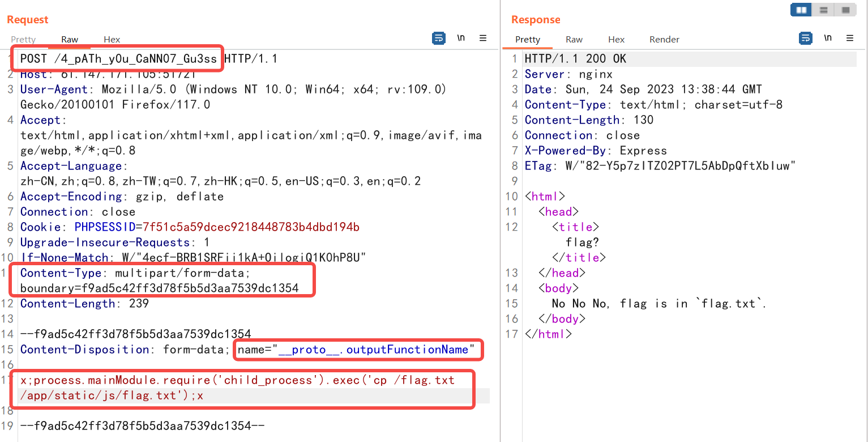This screenshot has height=442, width=868.
Task: Click the User-Agent header line
Action: pos(234,97)
